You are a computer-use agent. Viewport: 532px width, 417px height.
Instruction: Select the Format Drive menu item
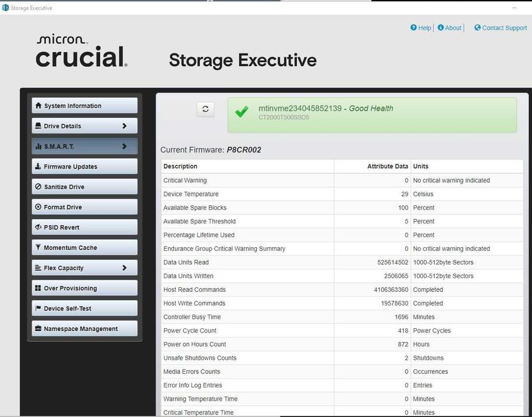pyautogui.click(x=85, y=207)
